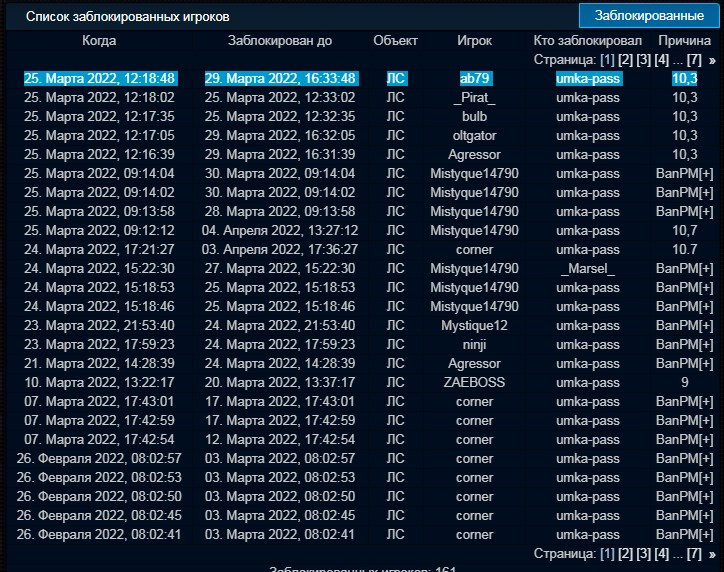Screen dimensions: 724x572
Task: Click BanPM[+] in the 08:02:45 row
Action: [x=685, y=515]
